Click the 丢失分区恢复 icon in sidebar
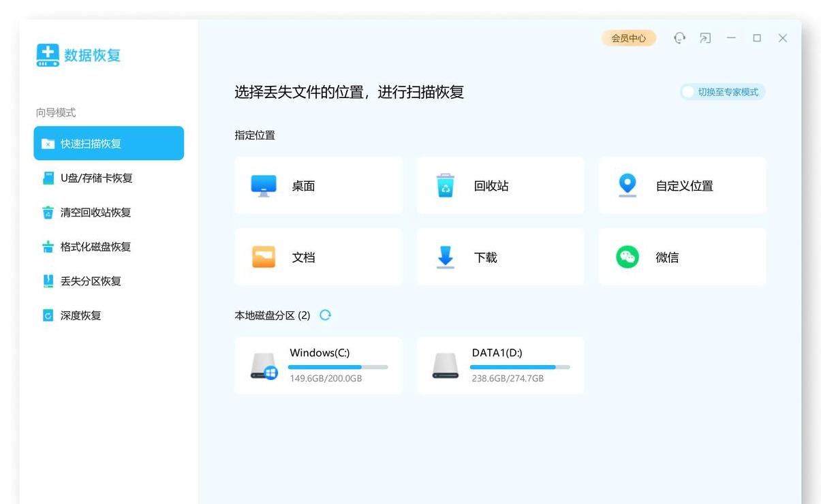Viewport: 821px width, 504px height. click(48, 281)
